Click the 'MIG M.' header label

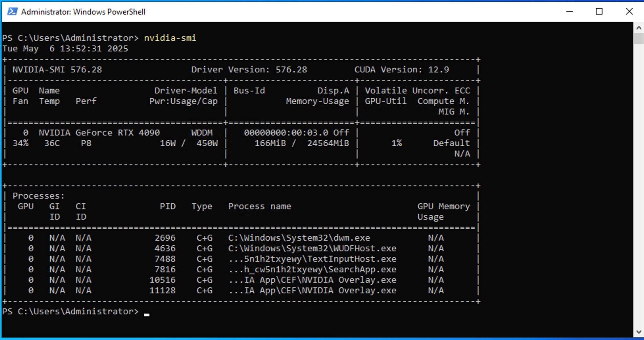tap(454, 112)
